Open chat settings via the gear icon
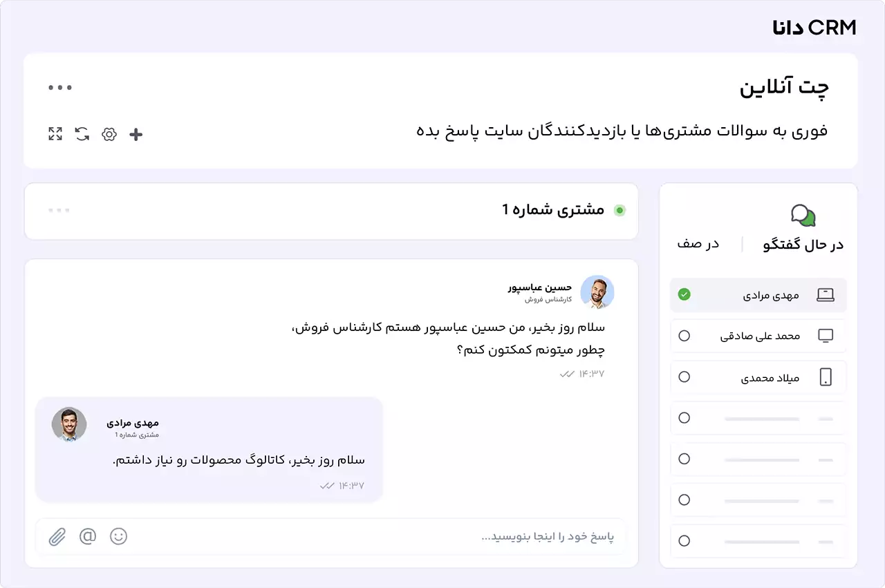Screen dimensions: 885x588 [109, 133]
